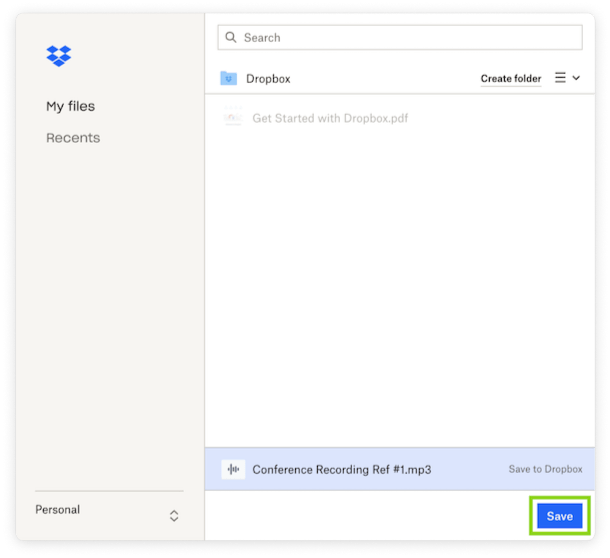Select the Dropbox folder breadcrumb text

coord(268,79)
